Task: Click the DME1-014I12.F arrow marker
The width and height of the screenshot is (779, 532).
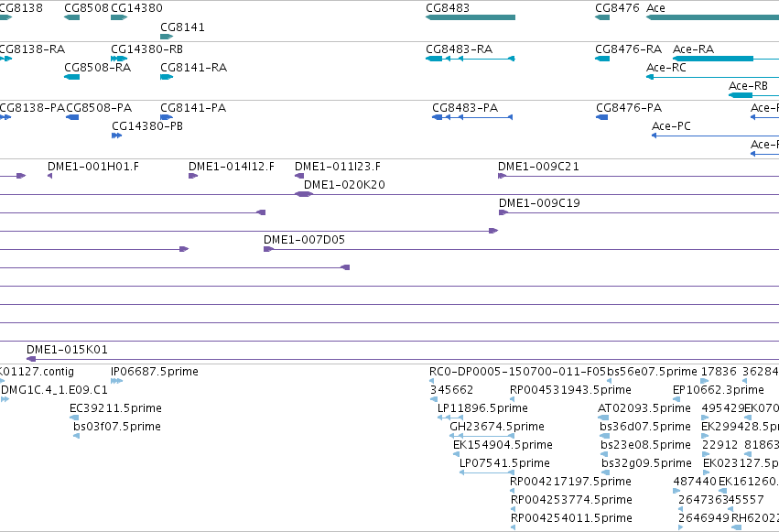Action: click(193, 176)
